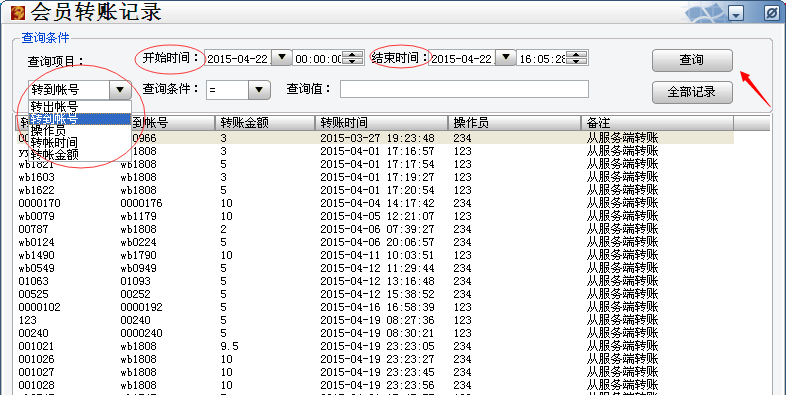This screenshot has height=395, width=786.
Task: Click the start time field 00:00:00
Action: pyautogui.click(x=318, y=59)
